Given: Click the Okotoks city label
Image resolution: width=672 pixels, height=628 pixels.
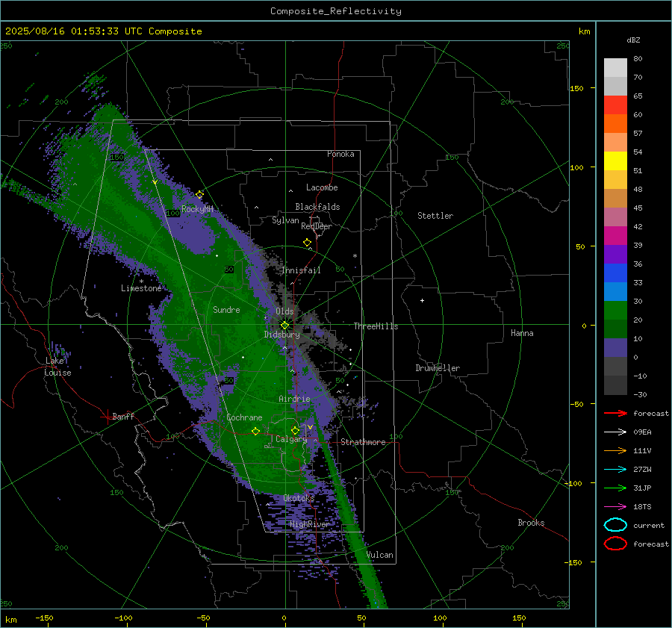Looking at the screenshot, I should [x=299, y=498].
